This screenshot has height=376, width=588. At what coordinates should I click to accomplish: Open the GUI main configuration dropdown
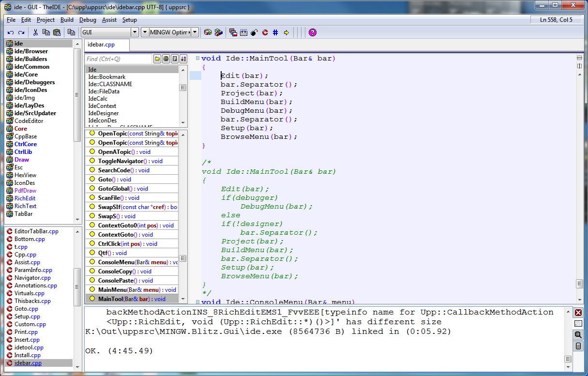point(135,32)
